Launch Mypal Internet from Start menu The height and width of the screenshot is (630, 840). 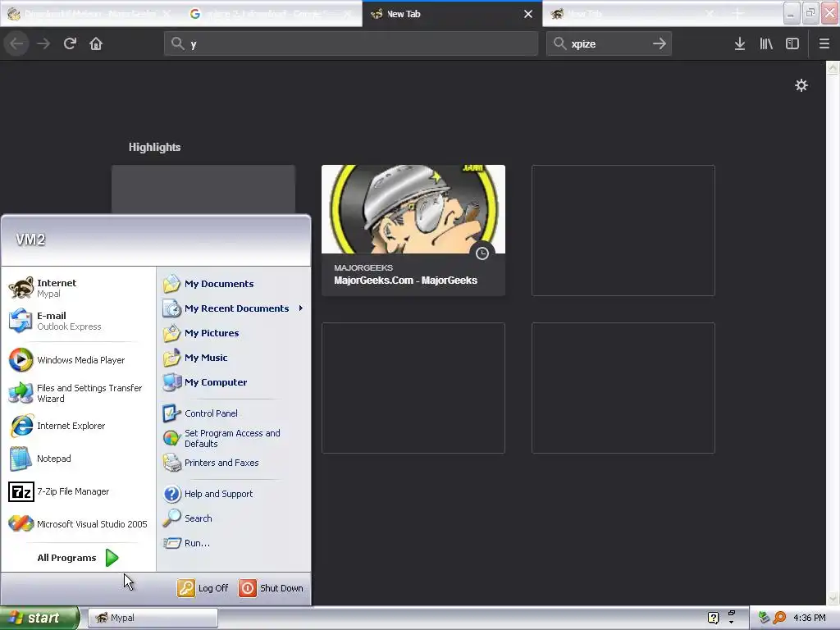(x=78, y=288)
